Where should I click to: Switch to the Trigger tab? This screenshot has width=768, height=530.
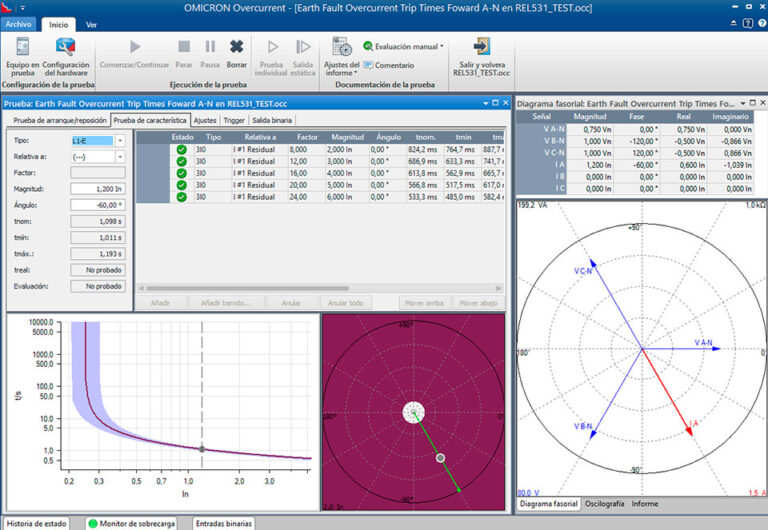[234, 120]
